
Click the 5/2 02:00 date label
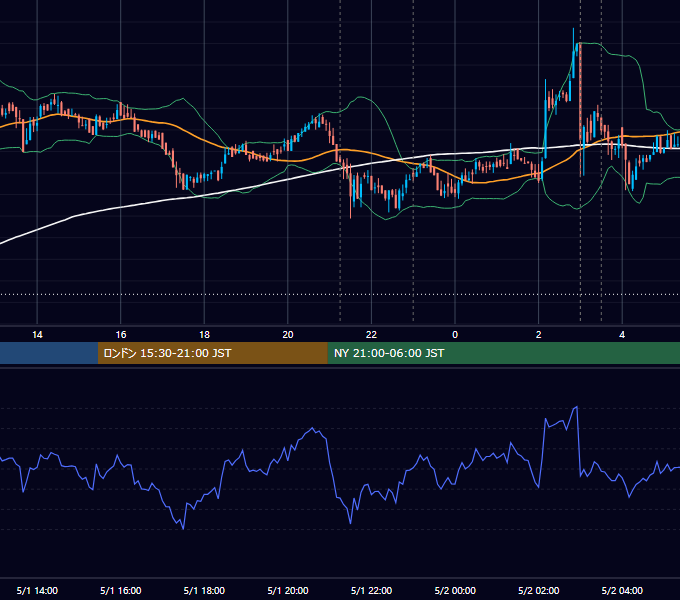(539, 590)
